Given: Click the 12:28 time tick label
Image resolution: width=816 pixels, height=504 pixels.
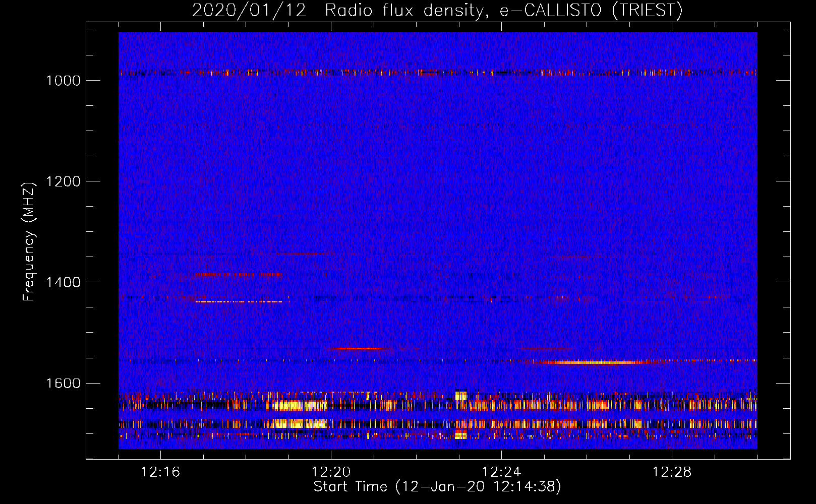Looking at the screenshot, I should pyautogui.click(x=672, y=472).
